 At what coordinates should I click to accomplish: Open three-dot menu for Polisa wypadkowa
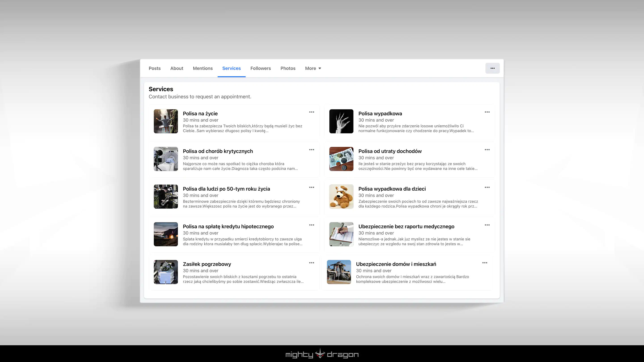tap(487, 112)
